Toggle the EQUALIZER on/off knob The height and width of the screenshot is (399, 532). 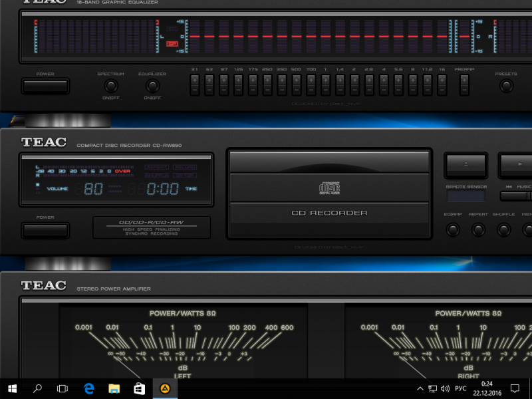pos(152,86)
